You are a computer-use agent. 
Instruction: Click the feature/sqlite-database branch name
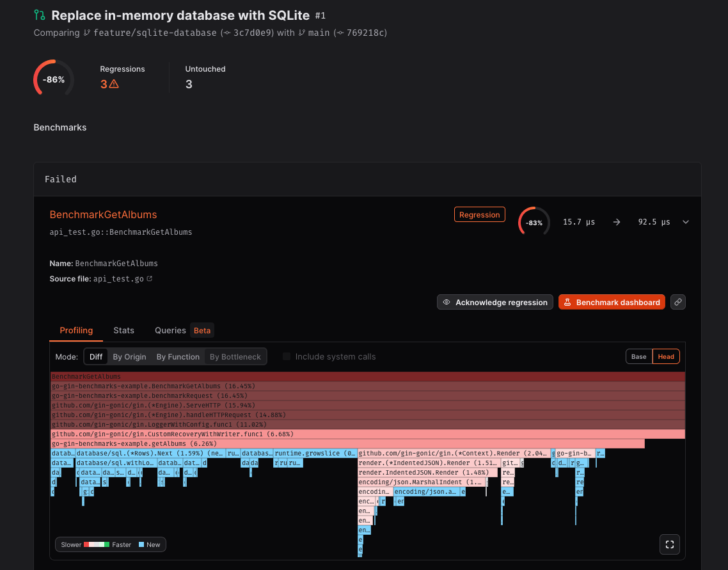[x=155, y=33]
